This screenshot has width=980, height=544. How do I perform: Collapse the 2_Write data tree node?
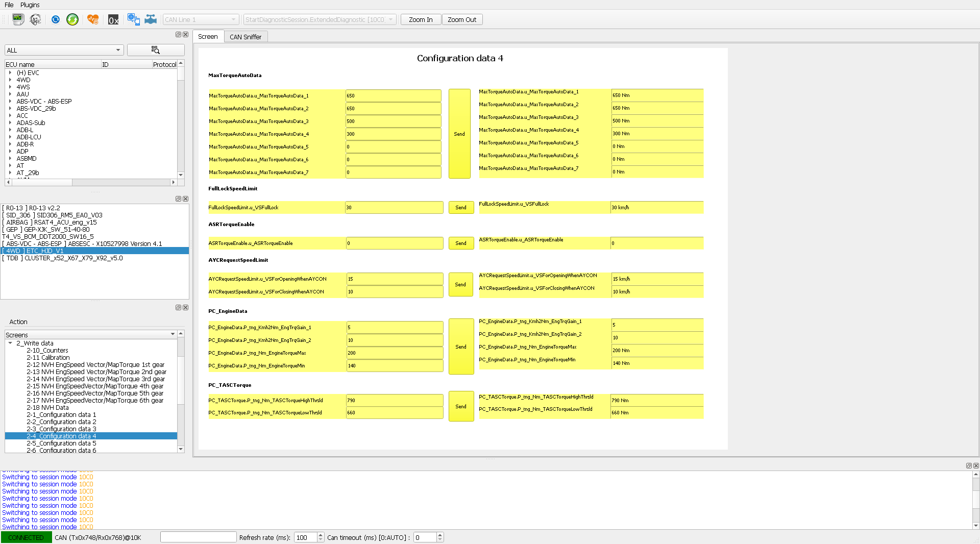(x=10, y=343)
